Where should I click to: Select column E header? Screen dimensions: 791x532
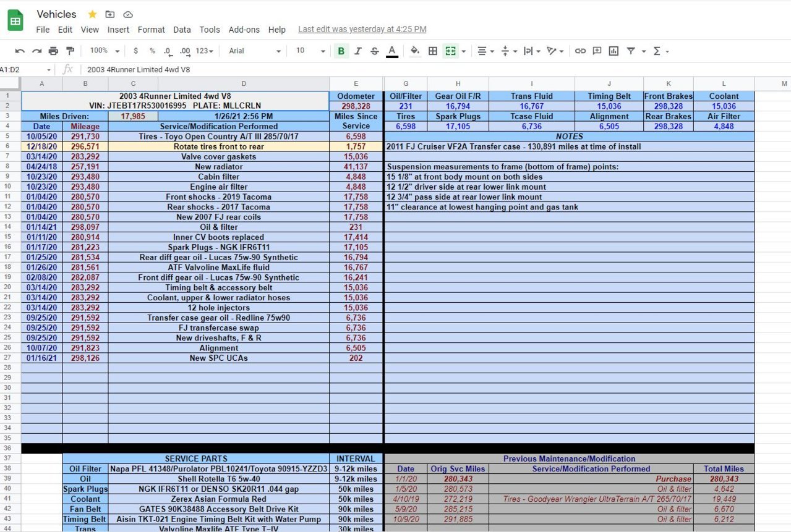[x=356, y=83]
